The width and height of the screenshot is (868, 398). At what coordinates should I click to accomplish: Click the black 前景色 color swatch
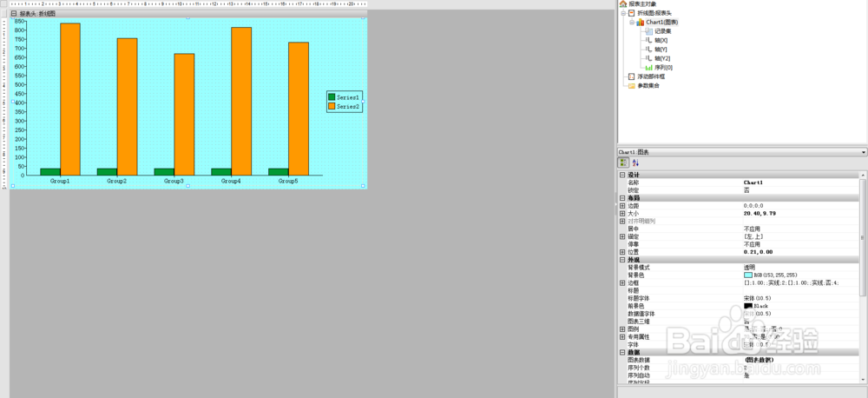tap(748, 306)
